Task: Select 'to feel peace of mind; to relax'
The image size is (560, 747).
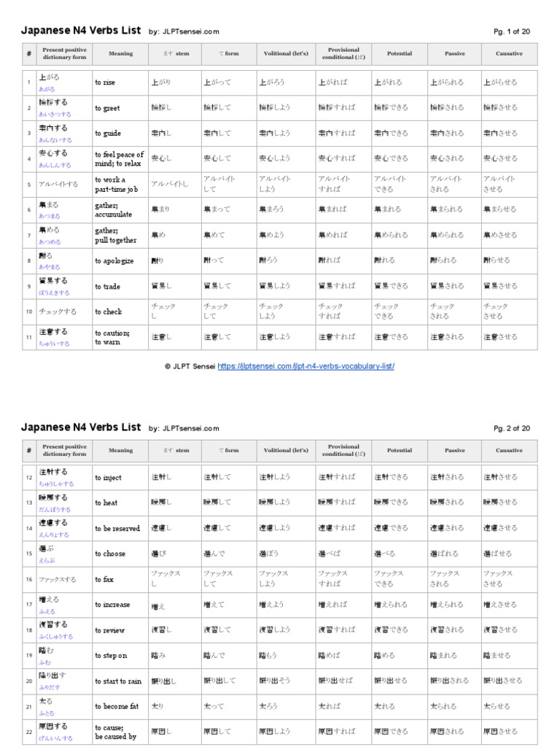Action: click(120, 159)
